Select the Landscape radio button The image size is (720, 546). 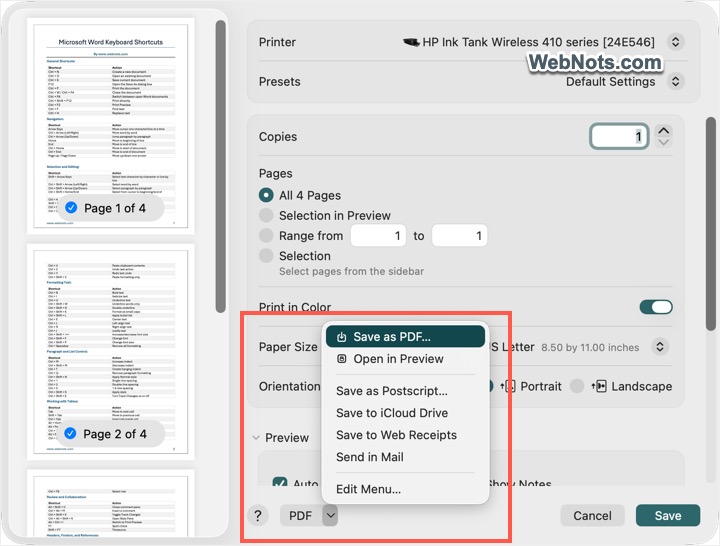point(577,386)
